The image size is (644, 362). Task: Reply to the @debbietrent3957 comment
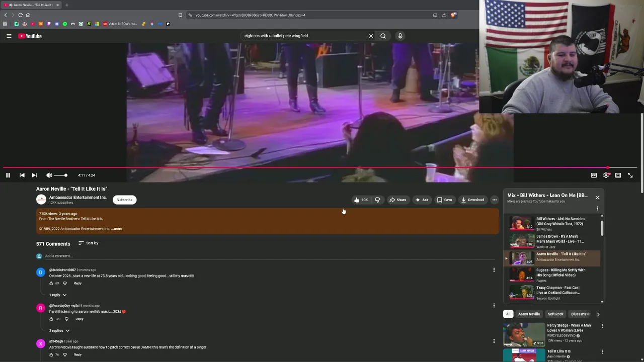[77, 283]
